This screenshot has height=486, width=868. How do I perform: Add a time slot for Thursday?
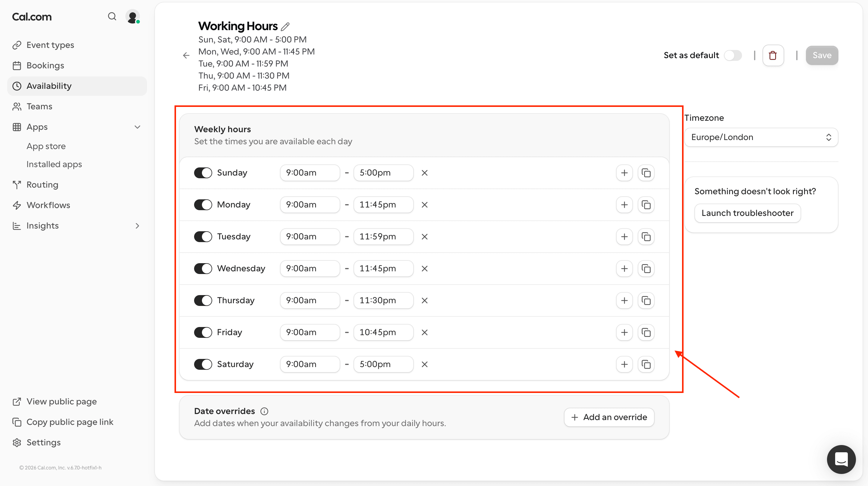[x=624, y=300]
